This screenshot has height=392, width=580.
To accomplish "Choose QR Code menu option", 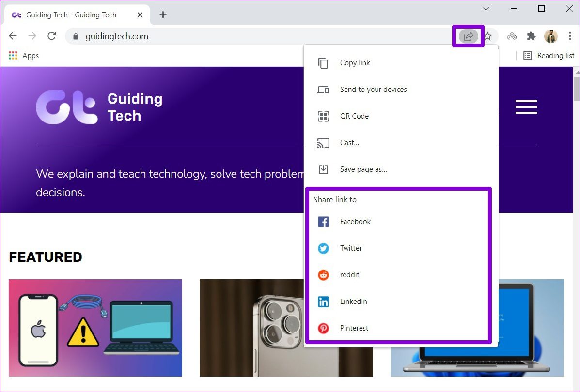I will [x=354, y=116].
